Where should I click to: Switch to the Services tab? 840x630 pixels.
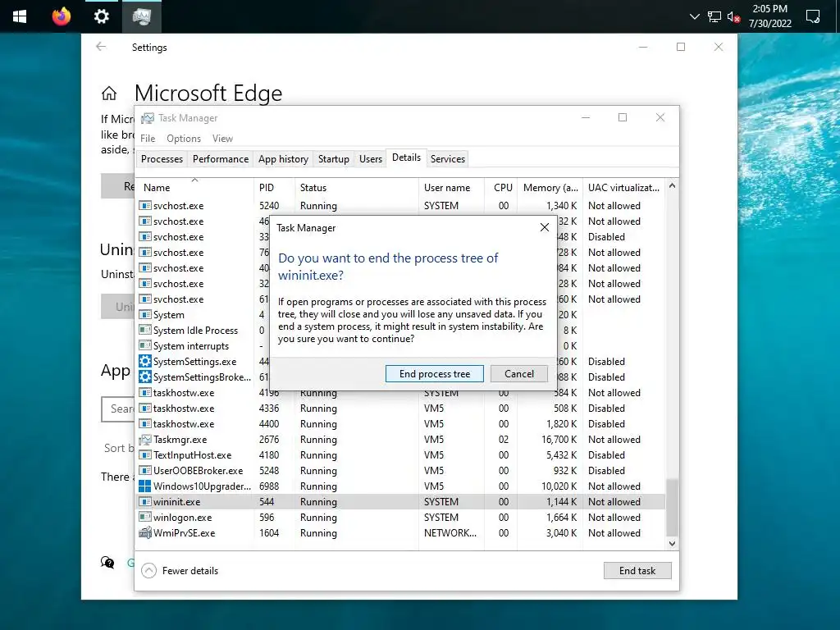(x=448, y=158)
